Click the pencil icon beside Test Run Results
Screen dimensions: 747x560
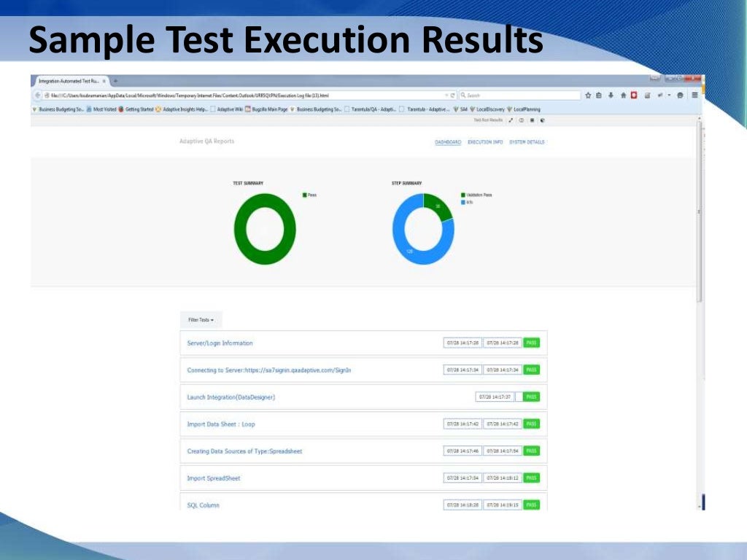(x=511, y=120)
